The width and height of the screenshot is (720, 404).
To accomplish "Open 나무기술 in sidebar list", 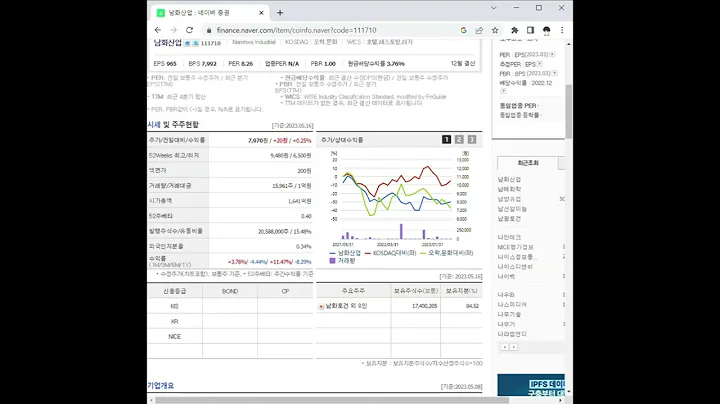I will click(509, 314).
